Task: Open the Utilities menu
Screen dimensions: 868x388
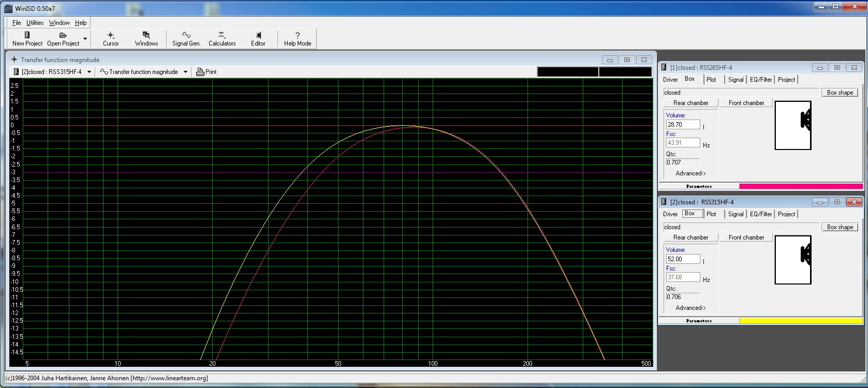Action: coord(35,23)
